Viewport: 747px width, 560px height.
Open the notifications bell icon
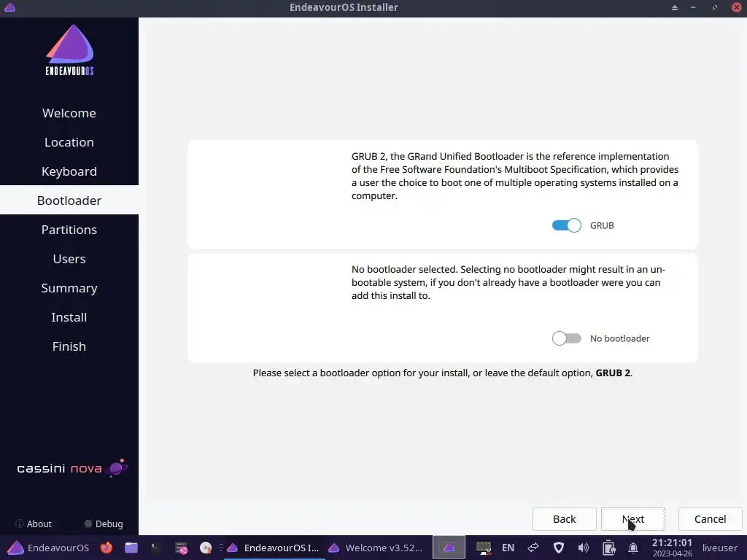633,548
